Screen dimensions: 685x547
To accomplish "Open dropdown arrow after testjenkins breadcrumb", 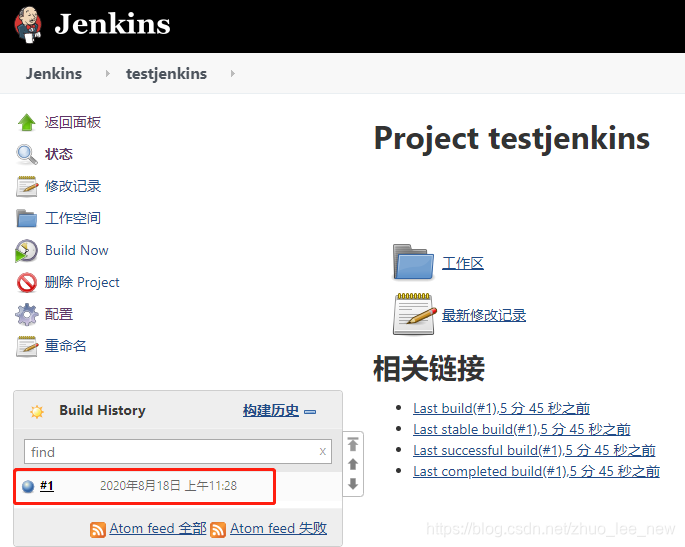I will 232,74.
